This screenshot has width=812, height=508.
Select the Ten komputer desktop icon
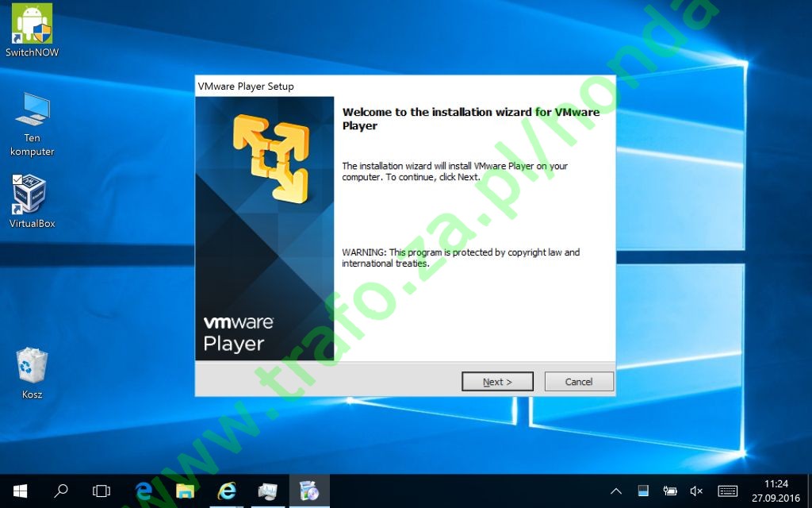[x=32, y=125]
